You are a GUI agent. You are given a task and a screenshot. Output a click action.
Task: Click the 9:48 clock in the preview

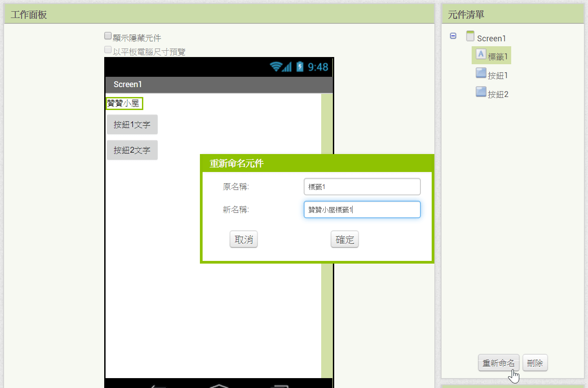pyautogui.click(x=318, y=67)
